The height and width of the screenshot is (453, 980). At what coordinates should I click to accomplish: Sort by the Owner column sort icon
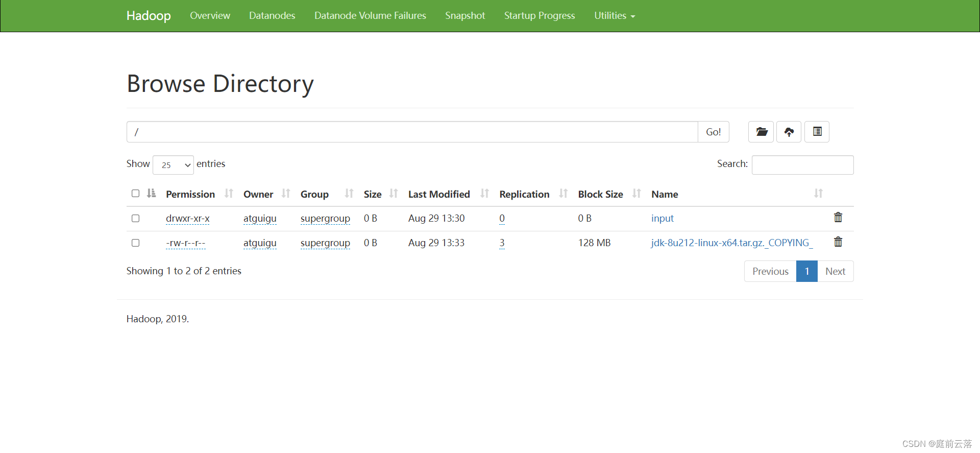[286, 194]
